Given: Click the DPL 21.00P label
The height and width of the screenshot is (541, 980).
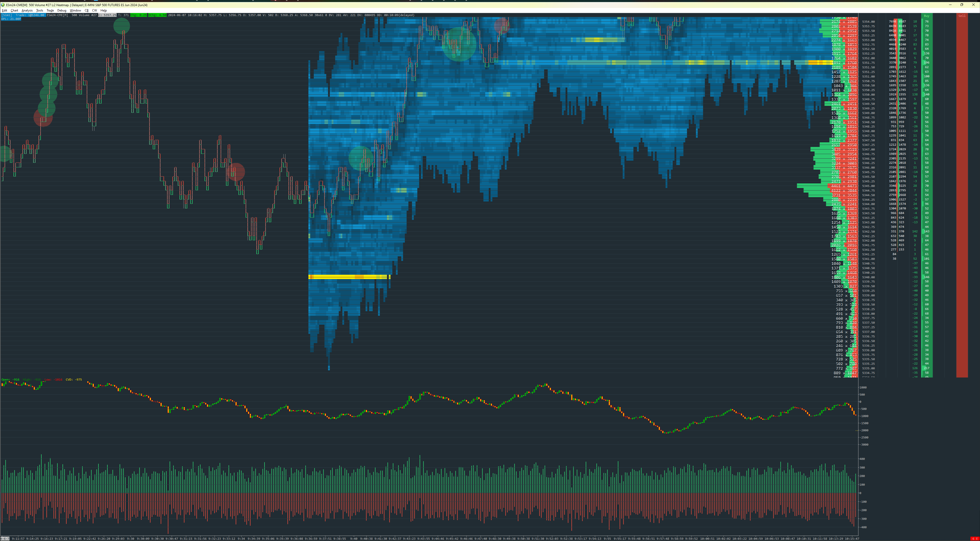Looking at the screenshot, I should pyautogui.click(x=11, y=19).
